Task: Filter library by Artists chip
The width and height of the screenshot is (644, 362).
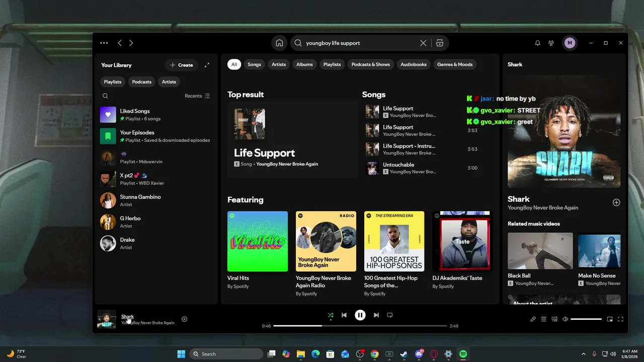Action: pyautogui.click(x=169, y=82)
